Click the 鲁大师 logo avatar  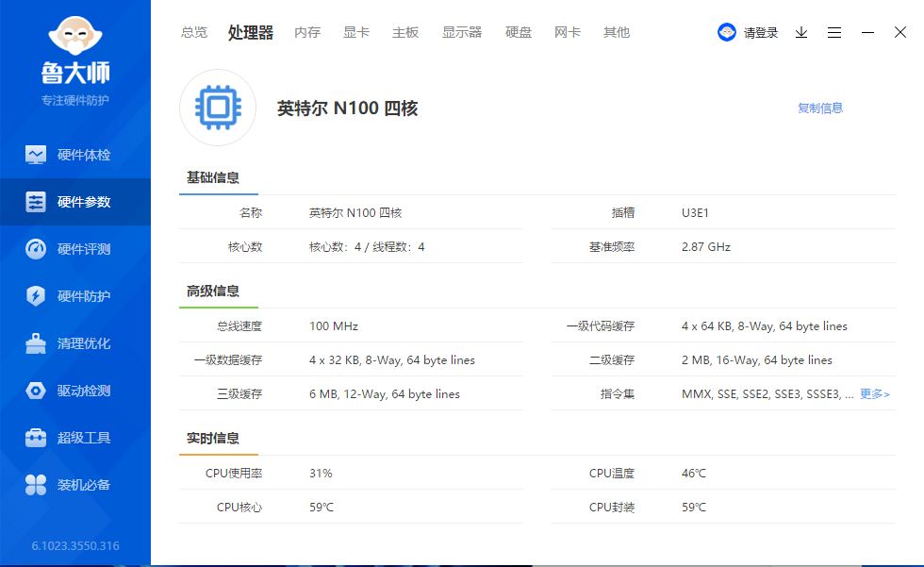click(75, 35)
